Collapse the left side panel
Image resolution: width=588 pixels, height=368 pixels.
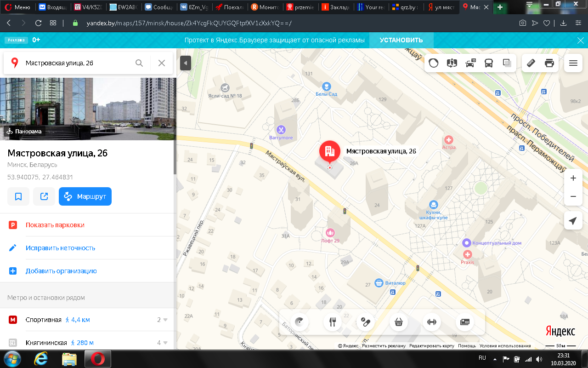(186, 63)
